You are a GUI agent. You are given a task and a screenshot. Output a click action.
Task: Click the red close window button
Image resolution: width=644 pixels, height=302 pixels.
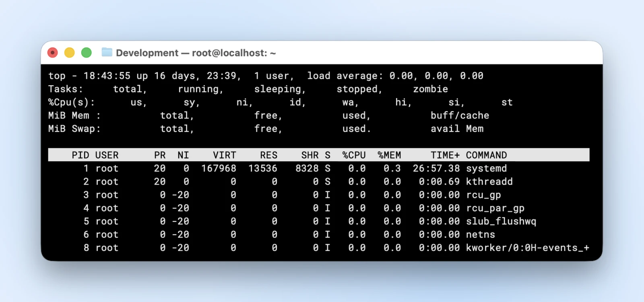click(53, 53)
